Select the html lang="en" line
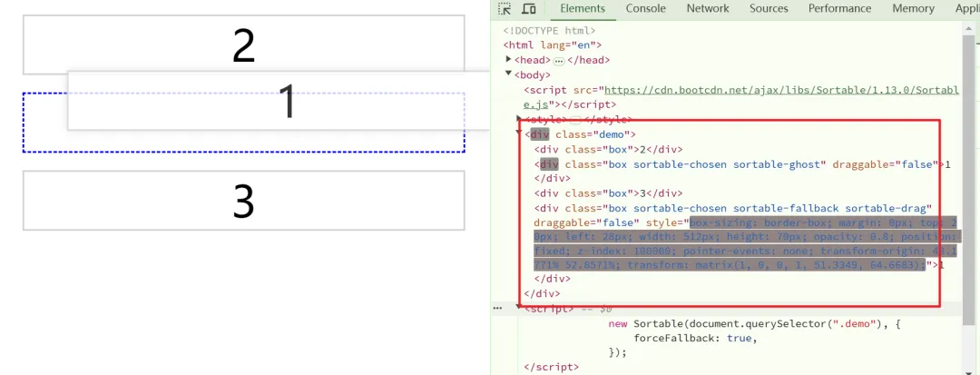980x375 pixels. (553, 45)
